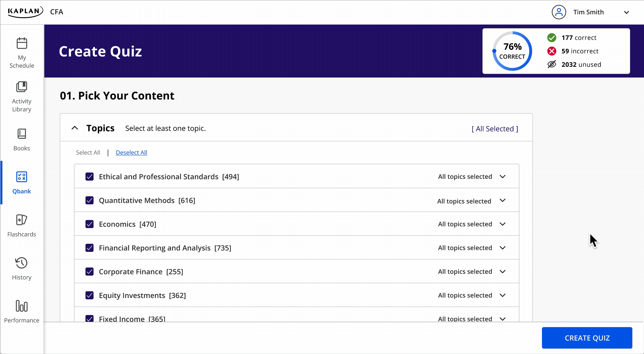This screenshot has width=644, height=354.
Task: Expand Financial Reporting and Analysis chevron
Action: (503, 248)
